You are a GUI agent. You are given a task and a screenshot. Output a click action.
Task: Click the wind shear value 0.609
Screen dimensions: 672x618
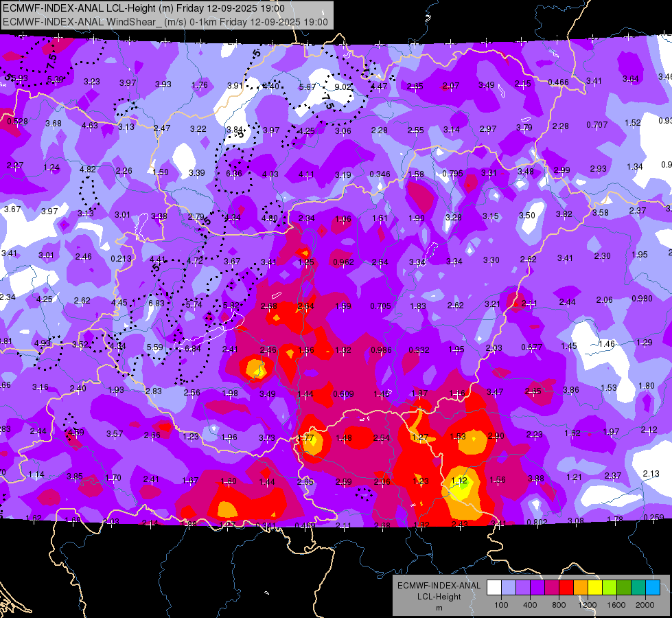point(344,393)
